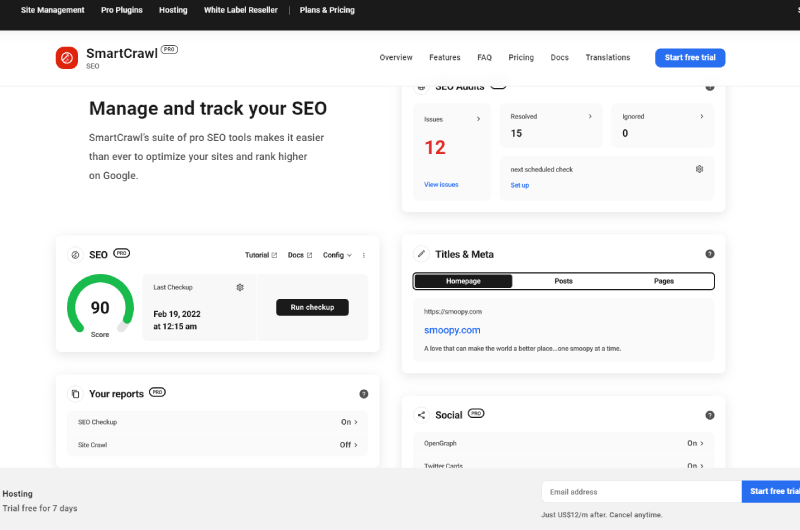Go to the Overview section
The height and width of the screenshot is (530, 800).
396,57
